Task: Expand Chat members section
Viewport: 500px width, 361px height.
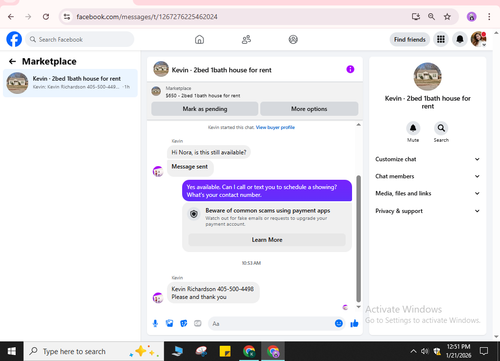Action: (428, 176)
